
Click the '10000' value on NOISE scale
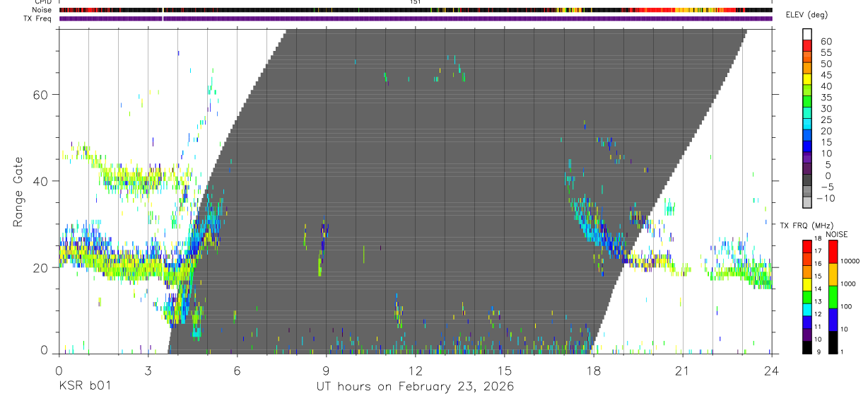point(850,261)
